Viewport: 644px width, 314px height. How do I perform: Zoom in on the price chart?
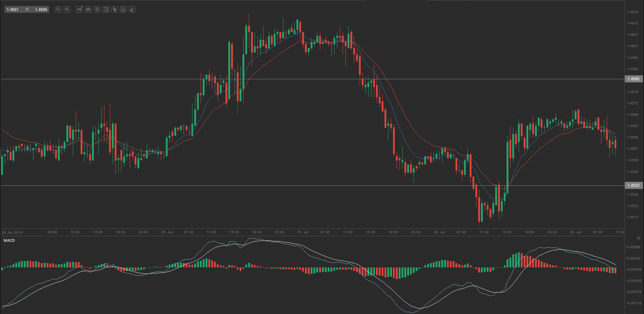[x=67, y=9]
